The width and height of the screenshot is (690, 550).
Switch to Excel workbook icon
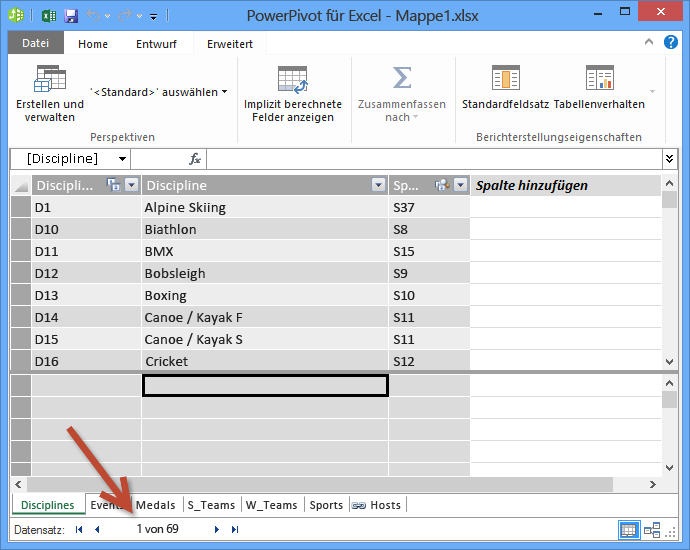point(49,16)
